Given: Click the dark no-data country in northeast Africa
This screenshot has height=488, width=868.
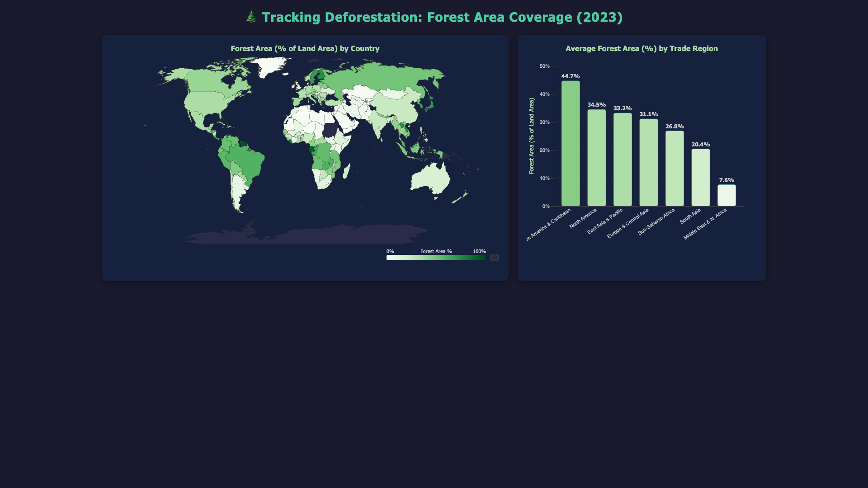Looking at the screenshot, I should pyautogui.click(x=330, y=130).
